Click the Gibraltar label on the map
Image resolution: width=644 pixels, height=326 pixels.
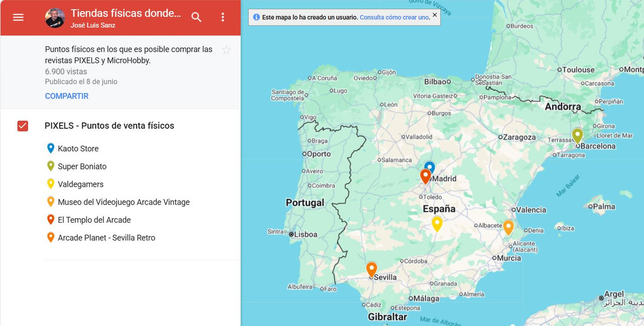point(387,317)
